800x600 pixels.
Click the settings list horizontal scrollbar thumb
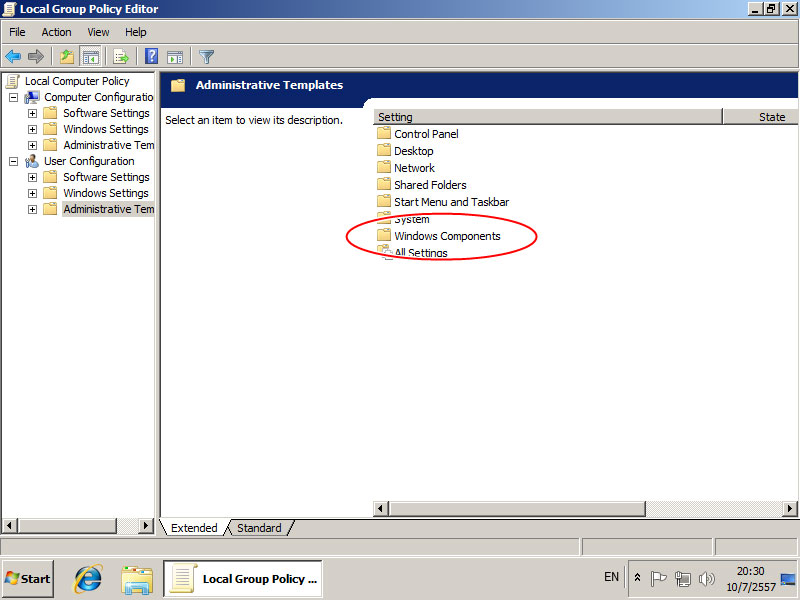517,508
